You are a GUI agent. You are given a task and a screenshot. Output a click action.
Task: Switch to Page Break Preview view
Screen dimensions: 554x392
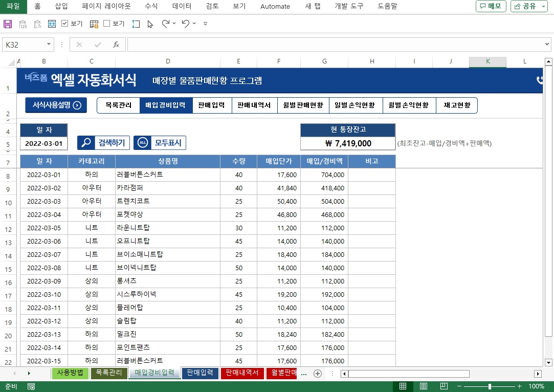point(444,386)
